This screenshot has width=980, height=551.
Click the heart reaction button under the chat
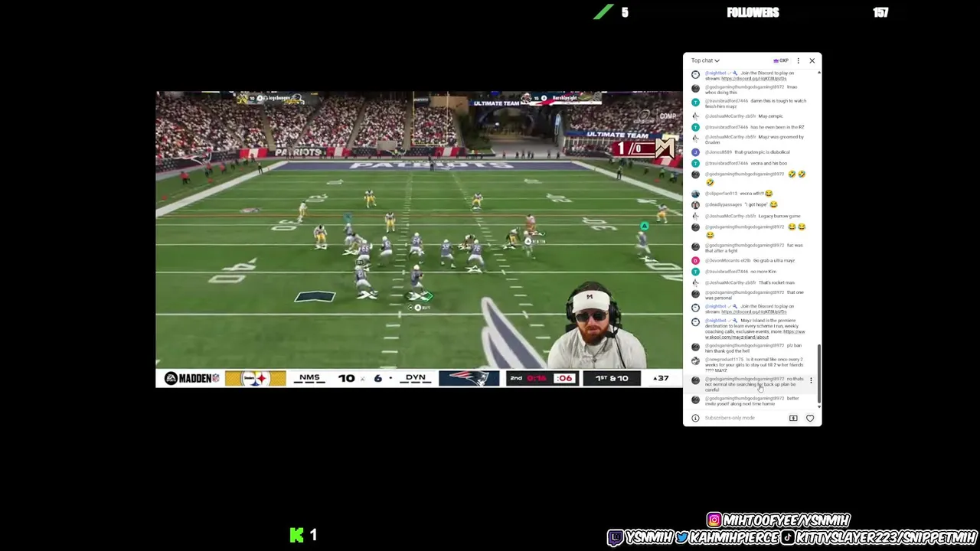tap(810, 418)
